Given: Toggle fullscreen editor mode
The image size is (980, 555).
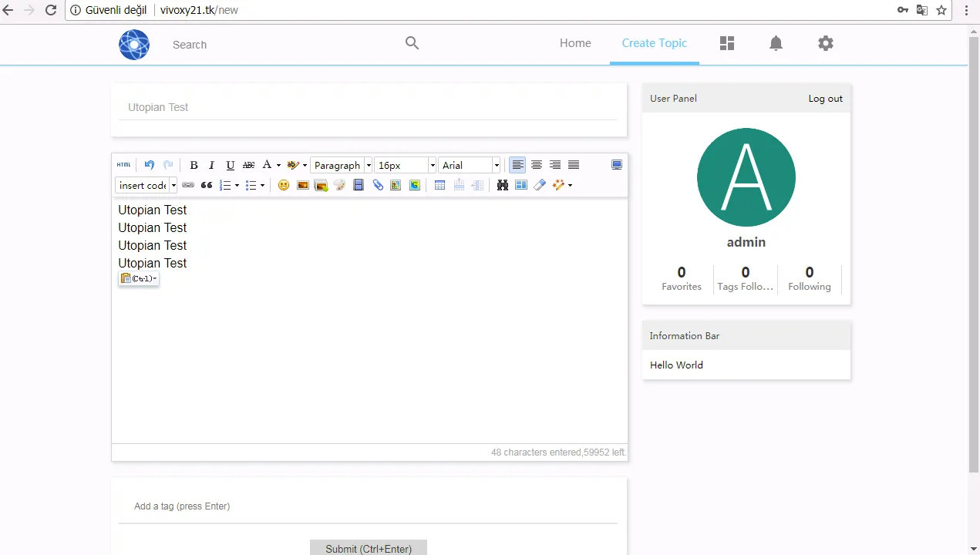Looking at the screenshot, I should [616, 165].
